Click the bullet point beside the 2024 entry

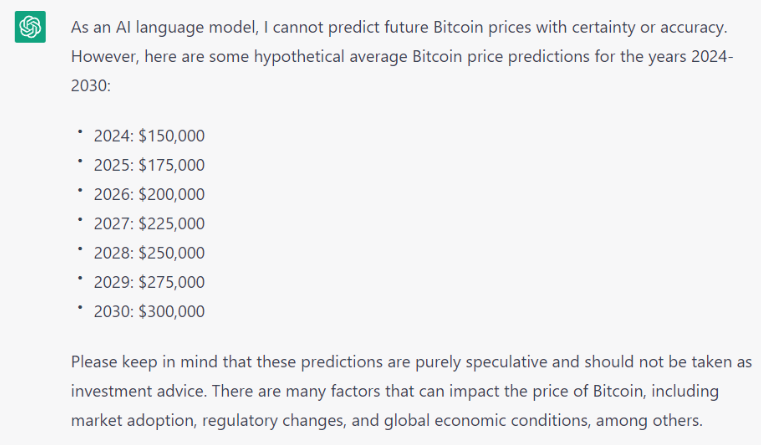[x=79, y=131]
